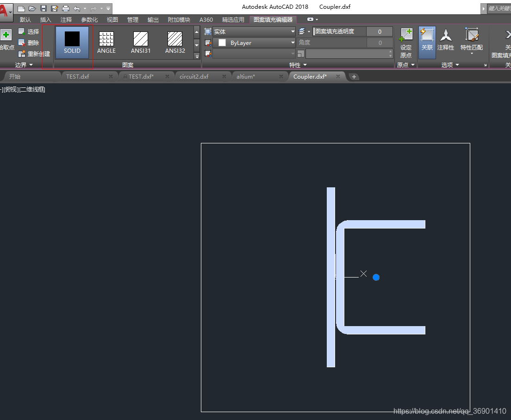Screen dimensions: 511x420
Task: Click the hatch transparency (图案填充透明度) slider
Action: [339, 31]
